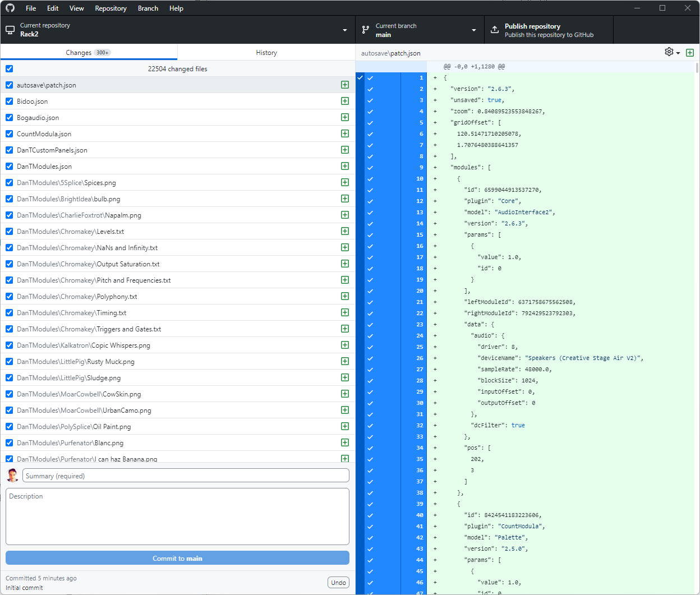The image size is (700, 595).
Task: Click the upload icon for Publish repository
Action: [495, 30]
